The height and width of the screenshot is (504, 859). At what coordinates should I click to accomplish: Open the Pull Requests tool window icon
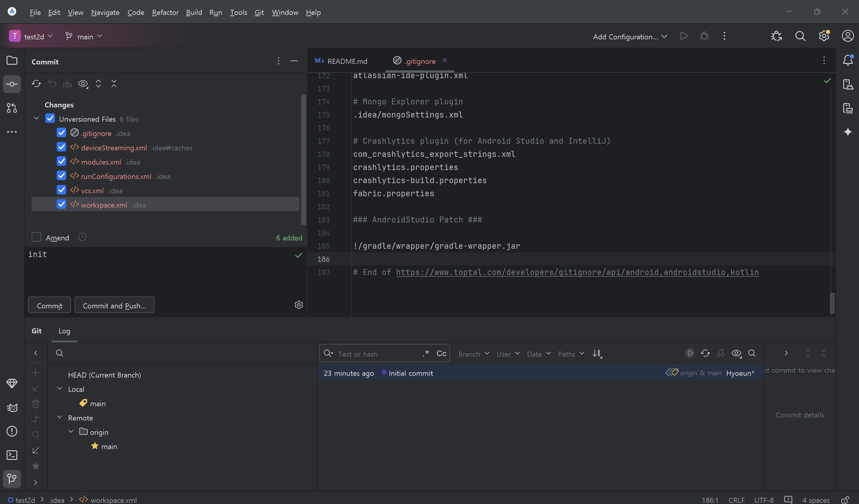(12, 108)
